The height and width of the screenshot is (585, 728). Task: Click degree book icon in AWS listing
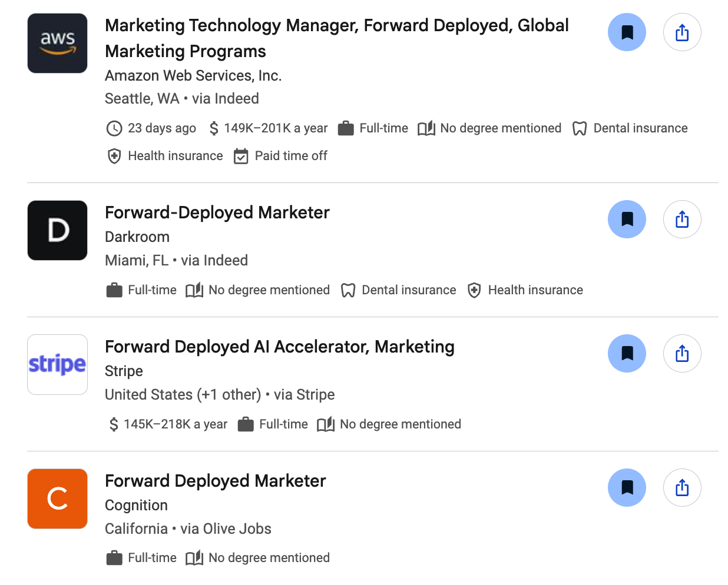tap(426, 128)
